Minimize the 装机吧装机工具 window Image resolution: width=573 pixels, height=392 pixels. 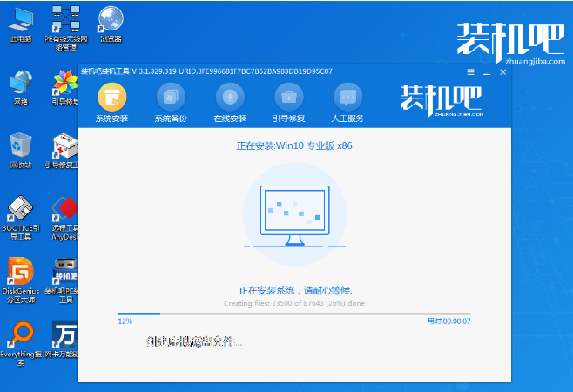(x=487, y=72)
